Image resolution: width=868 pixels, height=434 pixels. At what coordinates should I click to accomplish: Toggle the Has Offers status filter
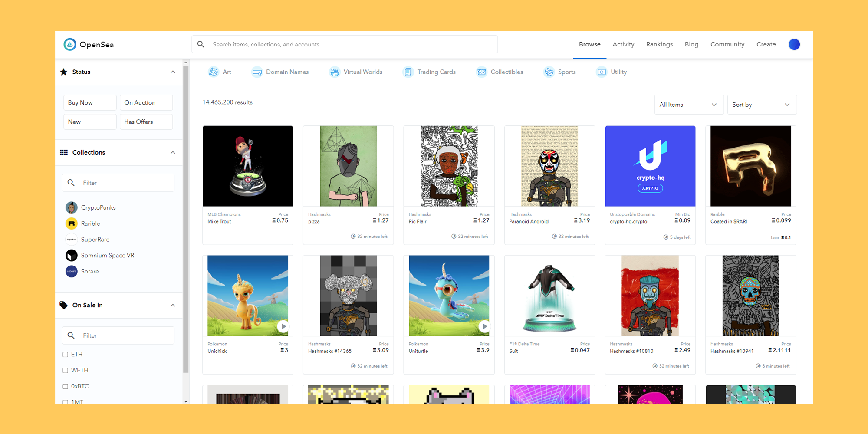coord(146,122)
